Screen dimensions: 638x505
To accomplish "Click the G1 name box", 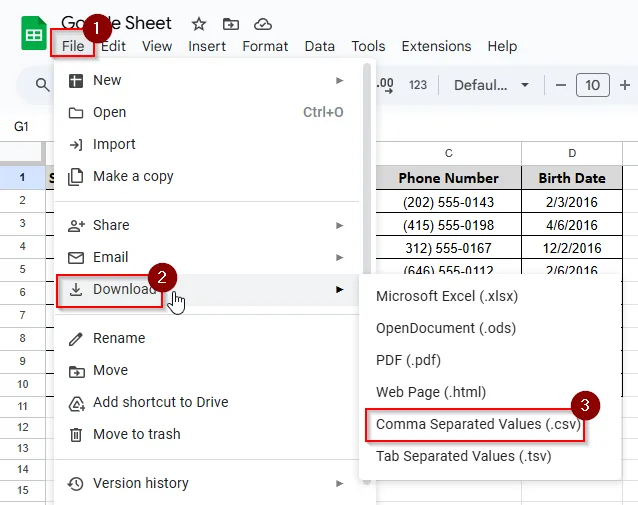I will [x=21, y=127].
